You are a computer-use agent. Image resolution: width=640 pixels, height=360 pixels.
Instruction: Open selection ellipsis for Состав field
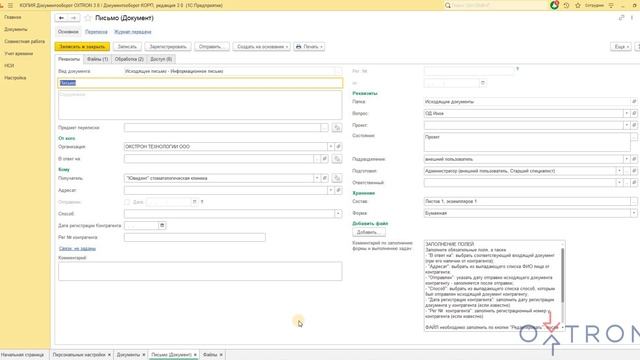(x=634, y=201)
